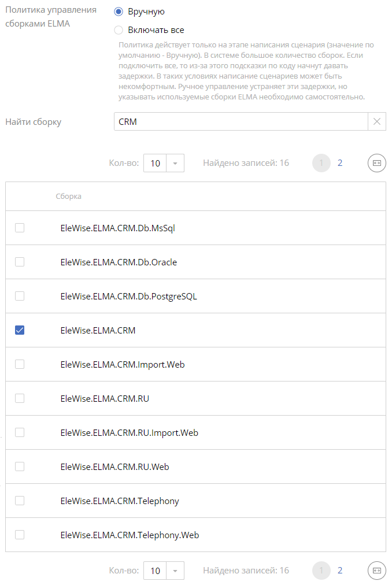The height and width of the screenshot is (585, 392).
Task: Click the Политика управления сборками ELMA label
Action: tap(51, 17)
